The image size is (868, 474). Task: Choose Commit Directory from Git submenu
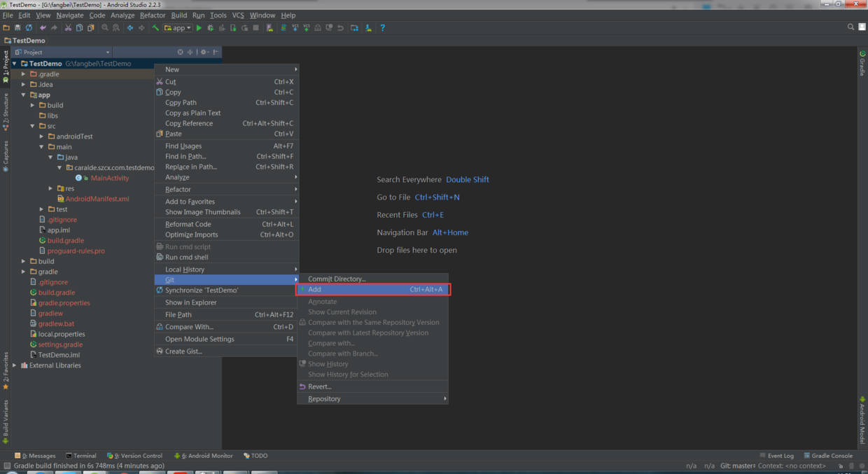pyautogui.click(x=337, y=279)
